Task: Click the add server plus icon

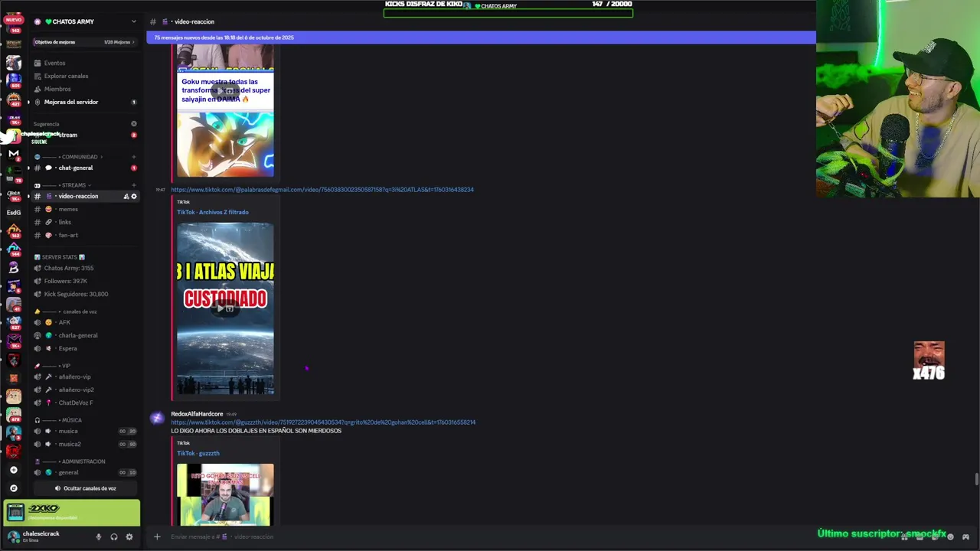Action: [x=14, y=470]
